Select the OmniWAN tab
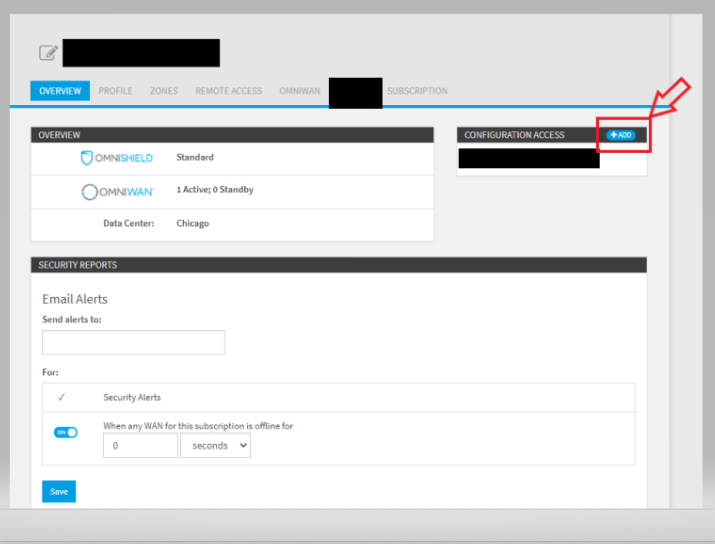 coord(300,91)
